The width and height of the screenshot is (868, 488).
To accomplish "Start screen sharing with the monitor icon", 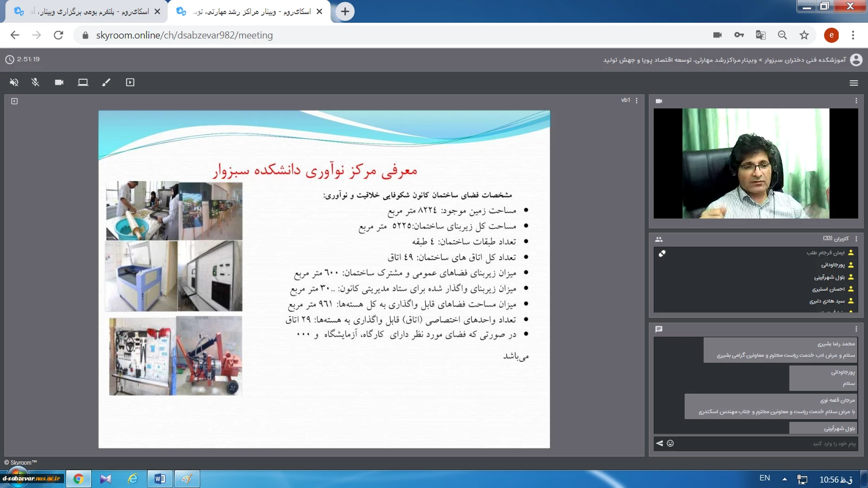I will (82, 82).
